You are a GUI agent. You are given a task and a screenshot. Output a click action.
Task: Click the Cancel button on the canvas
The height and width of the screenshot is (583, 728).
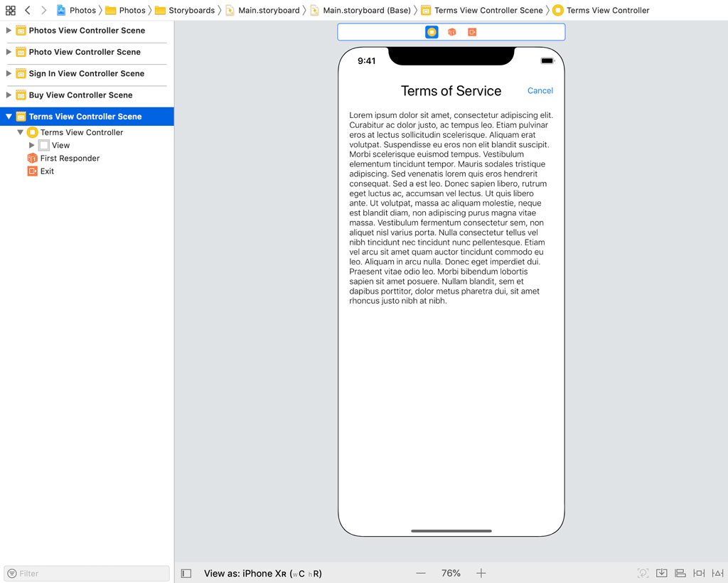[540, 90]
